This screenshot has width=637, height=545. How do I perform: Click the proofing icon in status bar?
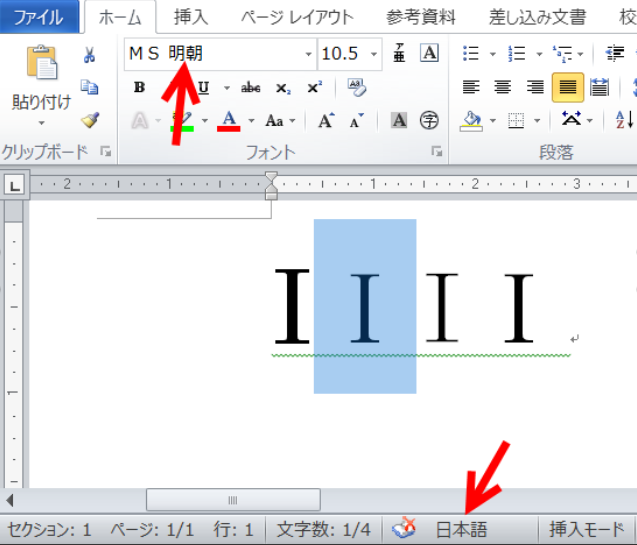click(404, 529)
